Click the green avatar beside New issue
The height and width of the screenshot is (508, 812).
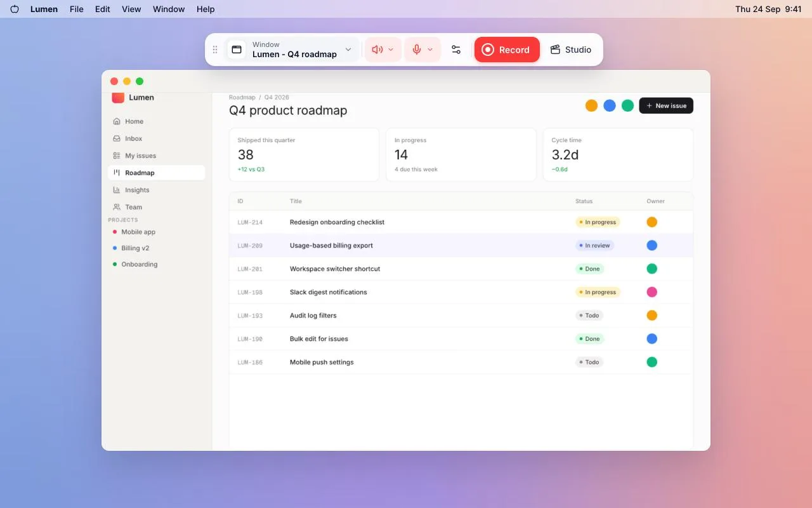coord(627,105)
